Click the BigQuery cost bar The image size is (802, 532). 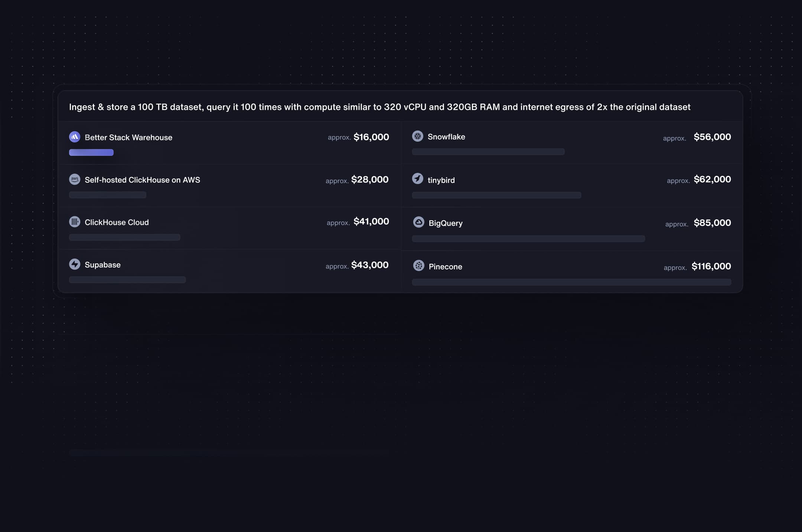pos(528,239)
